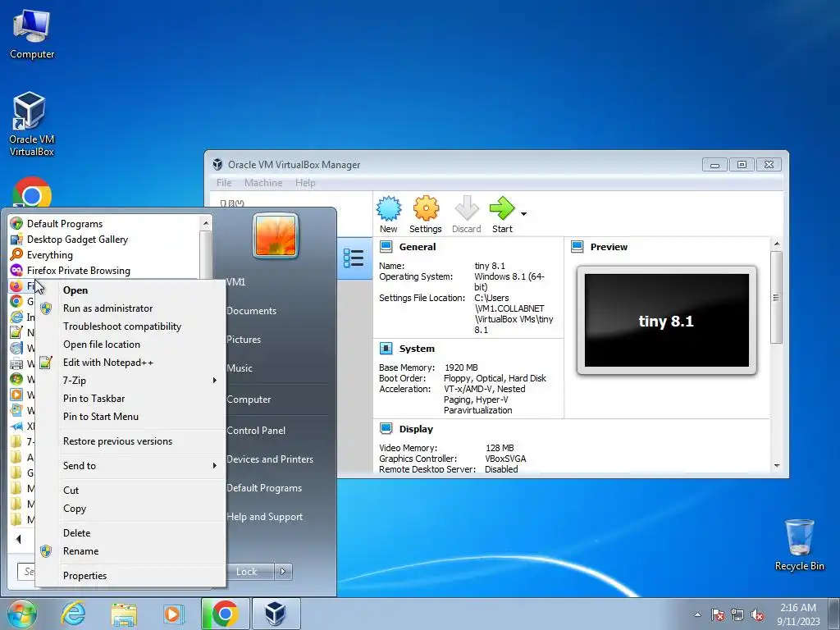Click the General section icon
The width and height of the screenshot is (840, 630).
click(x=386, y=247)
